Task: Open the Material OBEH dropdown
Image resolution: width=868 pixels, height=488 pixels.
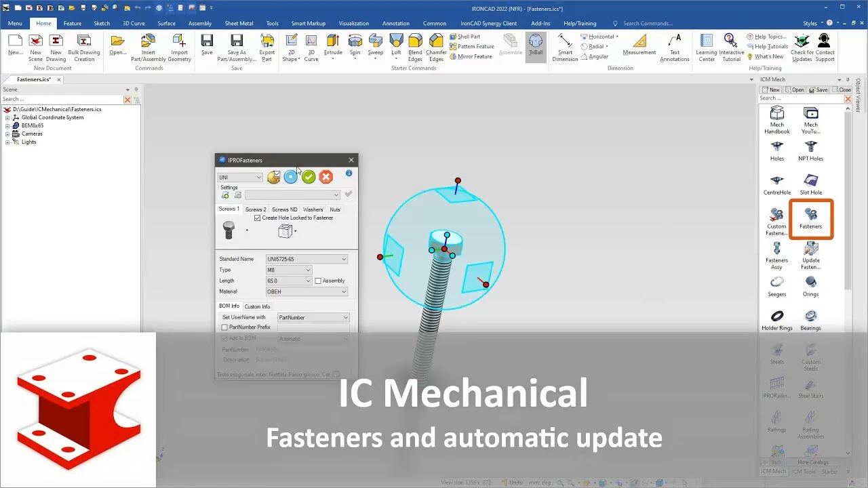Action: click(x=307, y=291)
